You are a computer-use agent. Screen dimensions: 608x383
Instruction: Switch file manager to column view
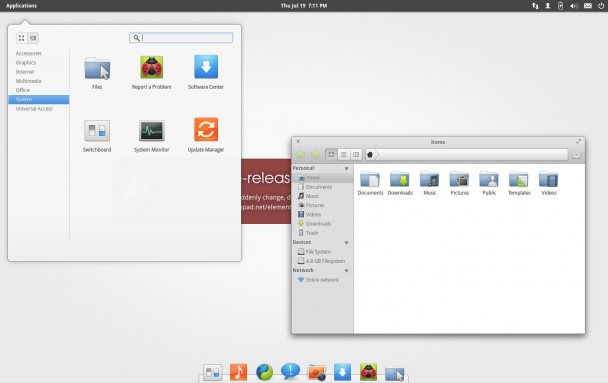356,155
